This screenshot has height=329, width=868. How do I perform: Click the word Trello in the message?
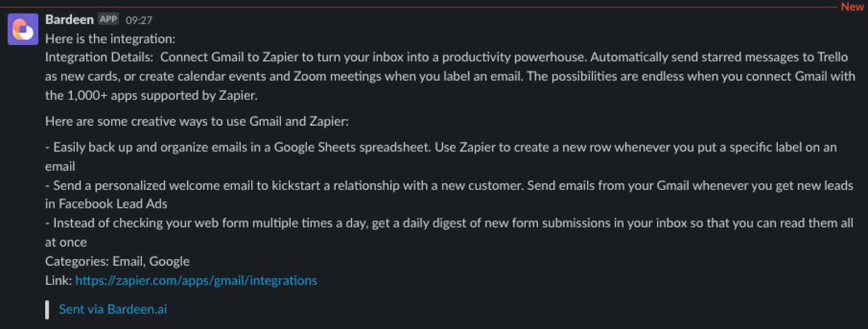click(x=832, y=58)
